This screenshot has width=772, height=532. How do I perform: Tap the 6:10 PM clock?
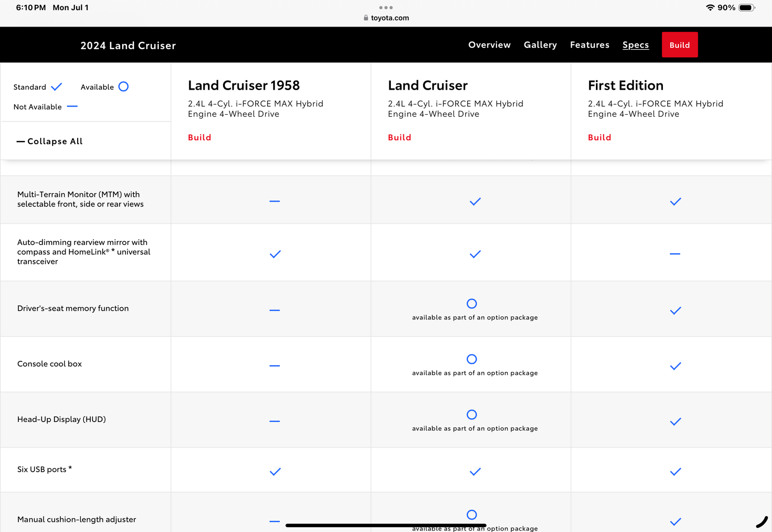pos(31,8)
